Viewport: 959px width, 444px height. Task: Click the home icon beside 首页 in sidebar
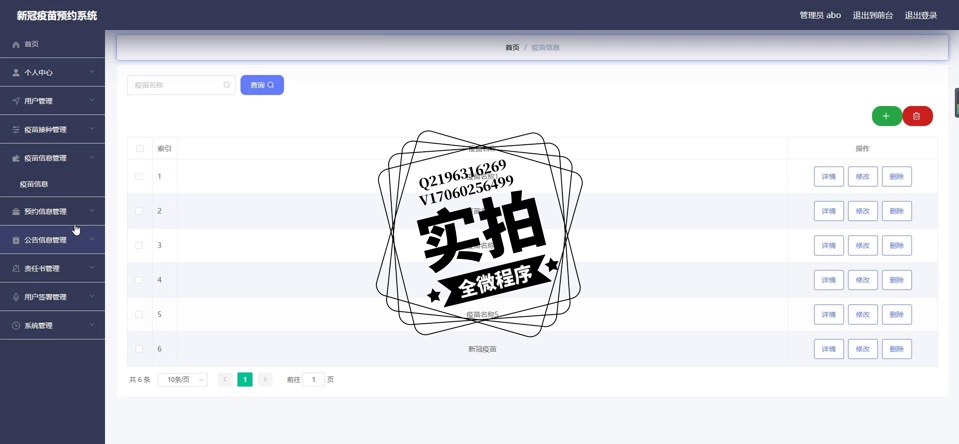(x=16, y=44)
